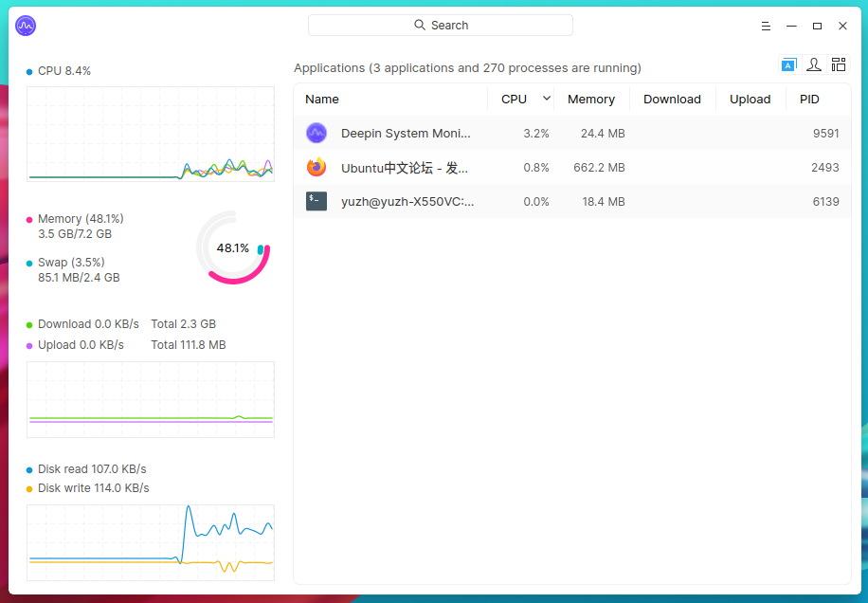Screen dimensions: 868x603
Task: Click the Firefox icon in process list
Action: tap(316, 167)
